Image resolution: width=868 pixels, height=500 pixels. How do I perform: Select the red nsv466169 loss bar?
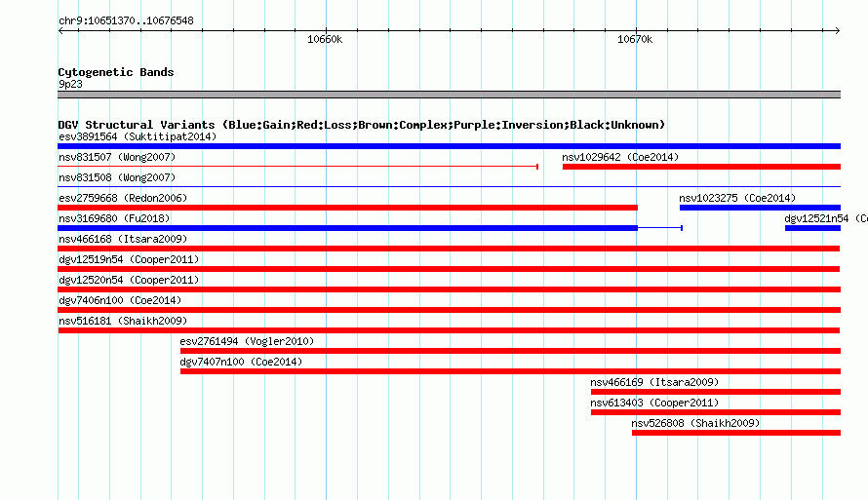pyautogui.click(x=716, y=392)
